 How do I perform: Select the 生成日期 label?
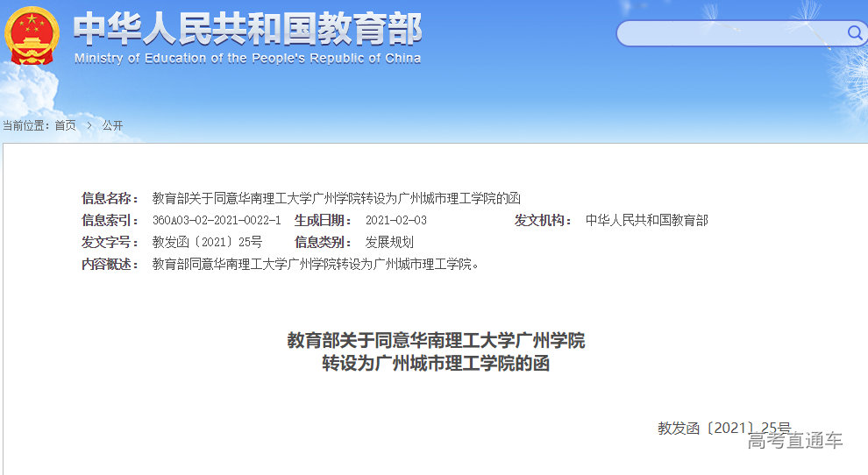(323, 220)
